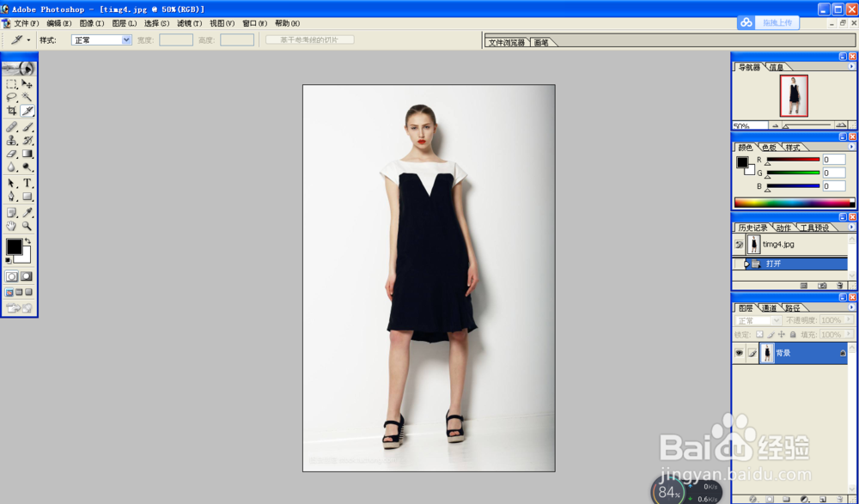Select the Magic Wand tool
This screenshot has height=504, width=859.
(27, 97)
